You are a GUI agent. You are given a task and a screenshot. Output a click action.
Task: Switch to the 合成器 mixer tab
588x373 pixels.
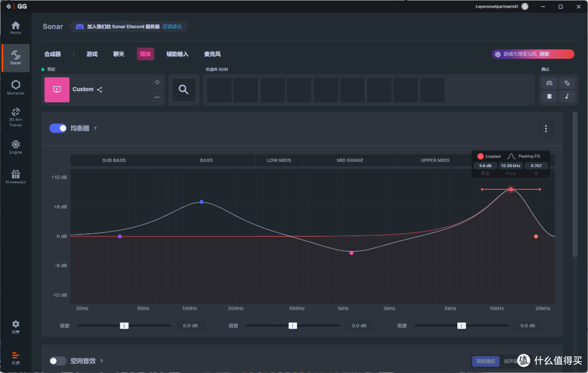click(52, 54)
